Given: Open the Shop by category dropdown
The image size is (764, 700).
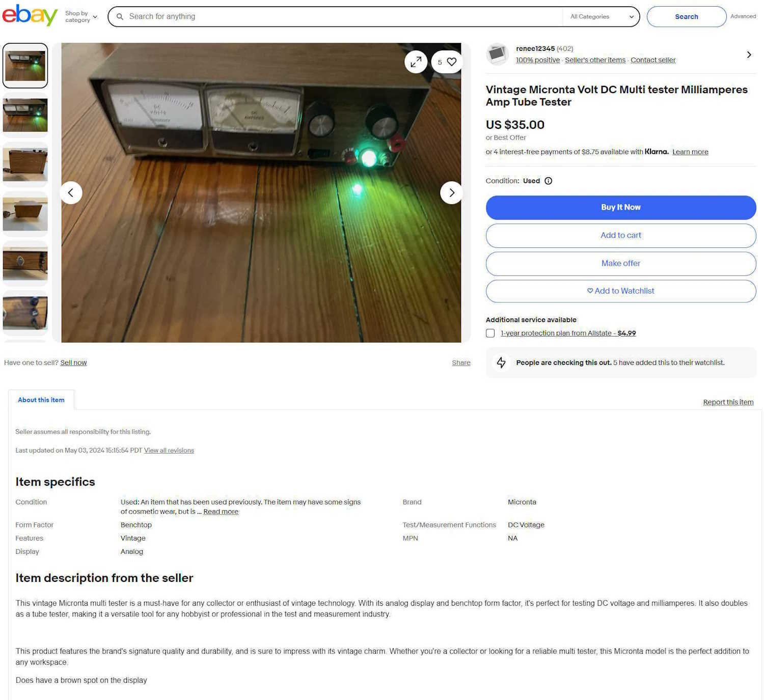Looking at the screenshot, I should click(80, 17).
